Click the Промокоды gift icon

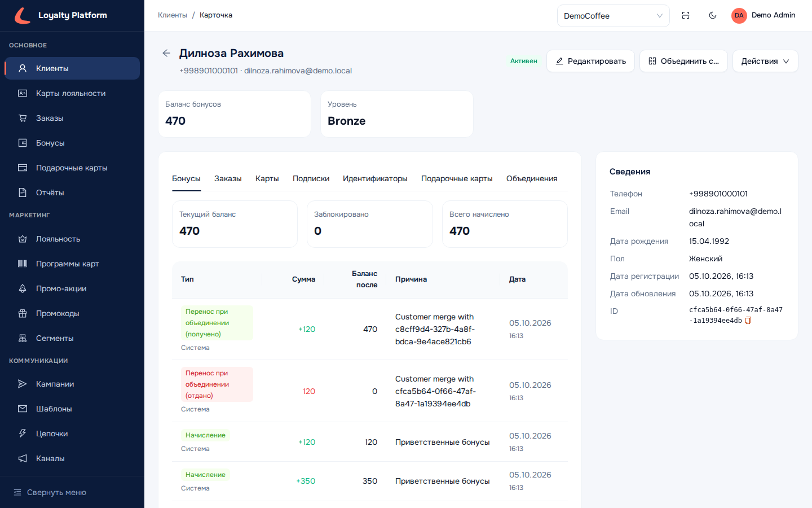(23, 313)
